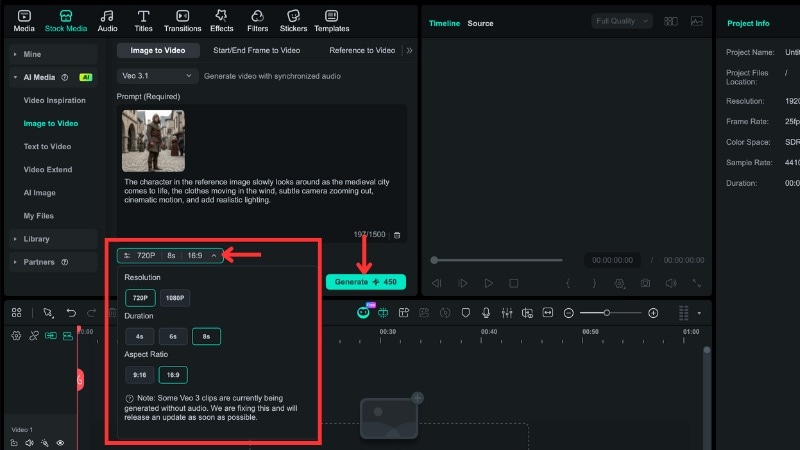Take a snapshot with camera icon
Viewport: 800px width, 450px height.
[645, 283]
